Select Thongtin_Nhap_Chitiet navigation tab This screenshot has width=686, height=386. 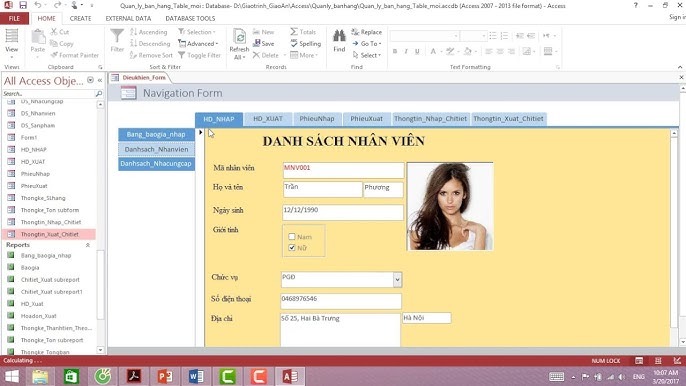(x=430, y=119)
